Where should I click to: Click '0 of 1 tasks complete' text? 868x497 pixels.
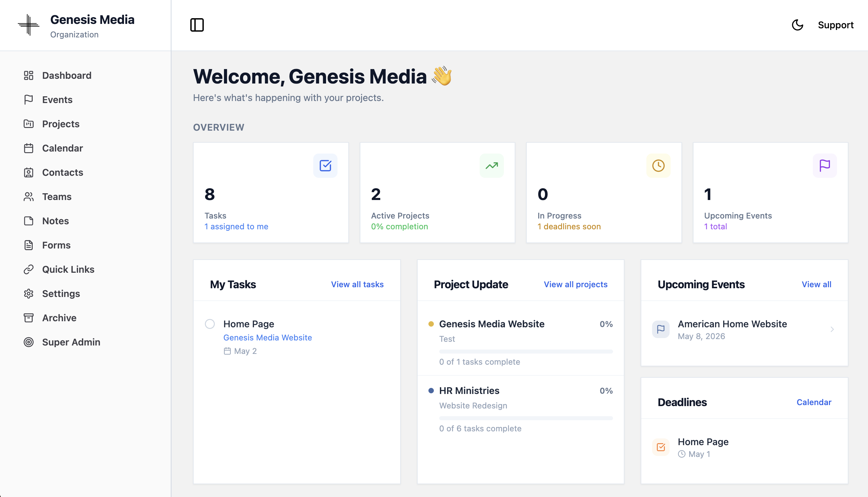pyautogui.click(x=479, y=362)
